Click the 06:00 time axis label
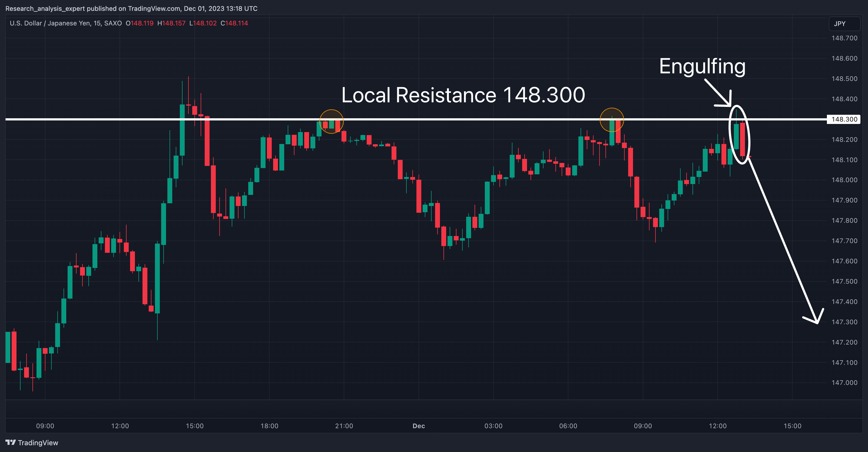868x452 pixels. click(568, 426)
